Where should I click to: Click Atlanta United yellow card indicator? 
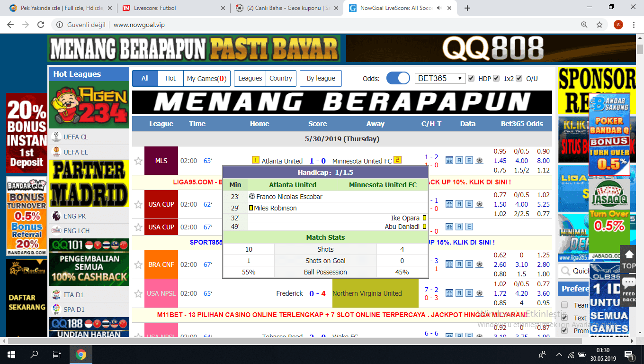pyautogui.click(x=256, y=160)
